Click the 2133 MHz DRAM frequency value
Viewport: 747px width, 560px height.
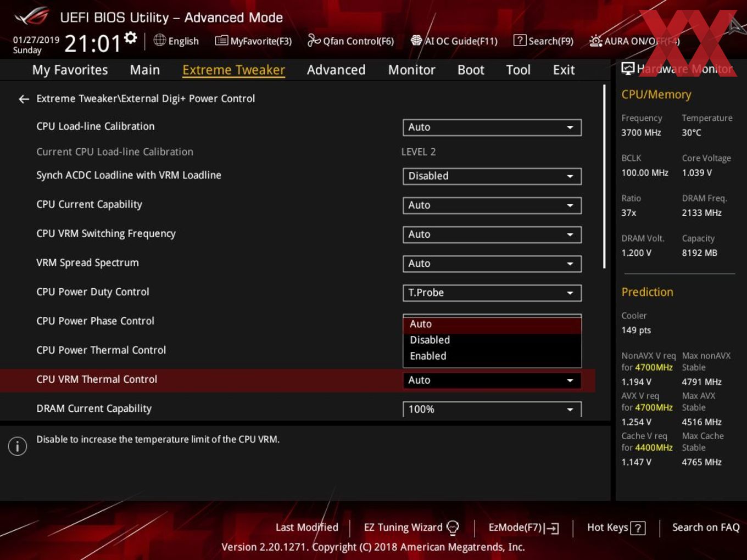pos(701,212)
